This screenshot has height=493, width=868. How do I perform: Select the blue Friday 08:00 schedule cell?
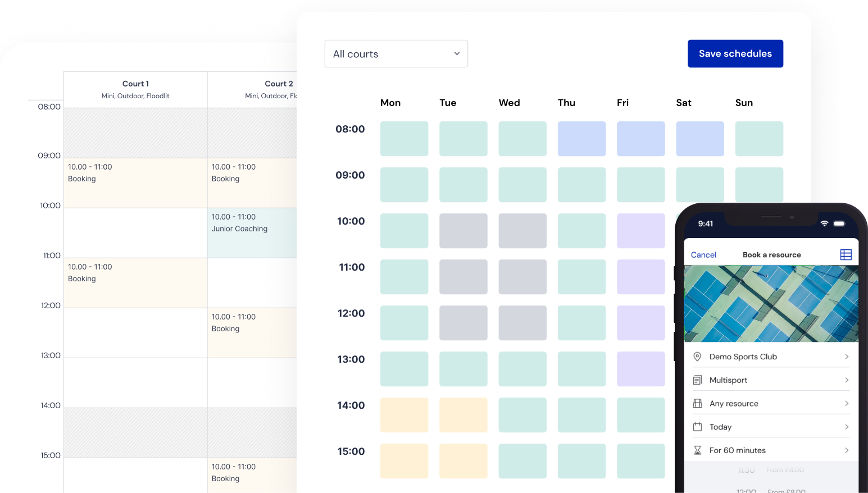point(641,139)
